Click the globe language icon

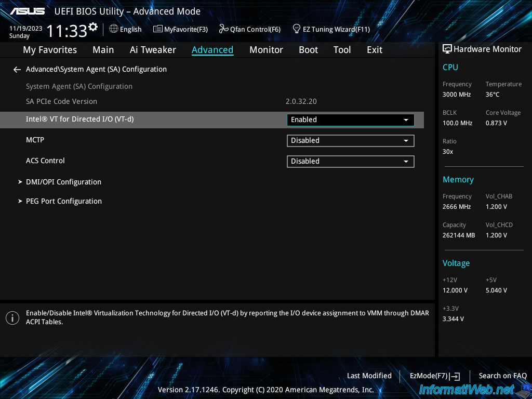point(114,29)
